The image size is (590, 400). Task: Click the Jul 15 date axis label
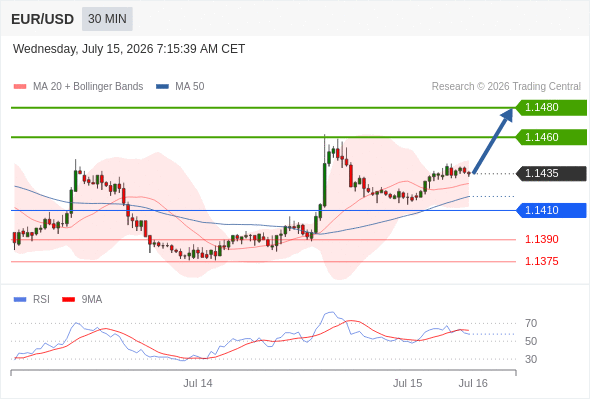coord(408,383)
